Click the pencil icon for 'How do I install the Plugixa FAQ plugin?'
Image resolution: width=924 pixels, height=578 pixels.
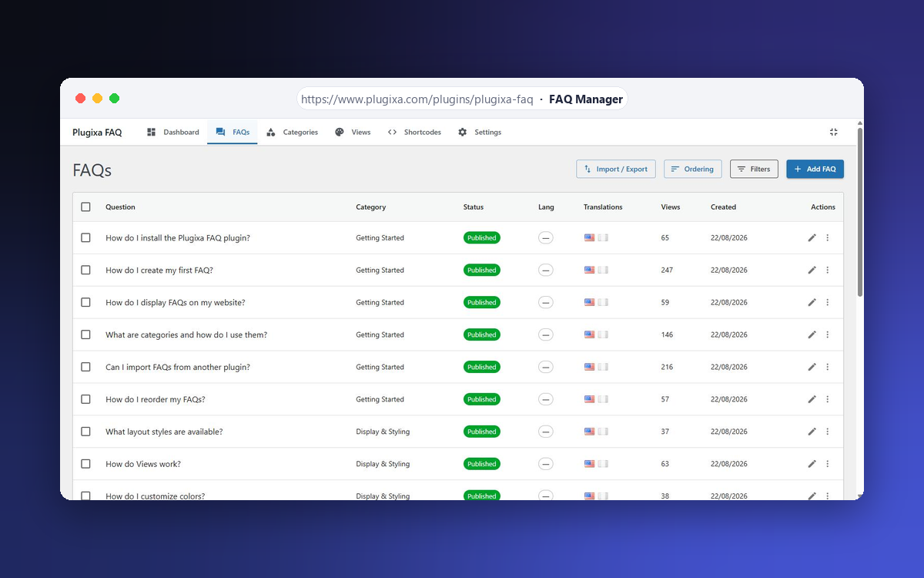point(812,238)
